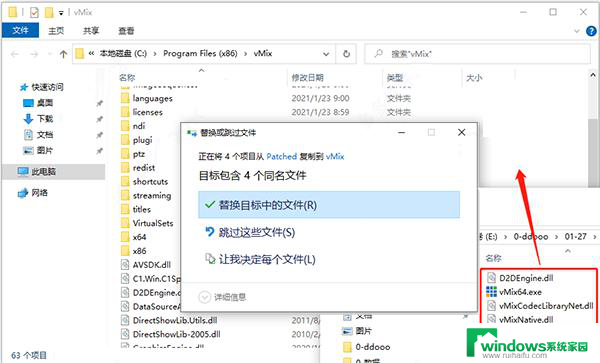Switch to the 查看 ribbon tab
The image size is (600, 363).
[126, 31]
